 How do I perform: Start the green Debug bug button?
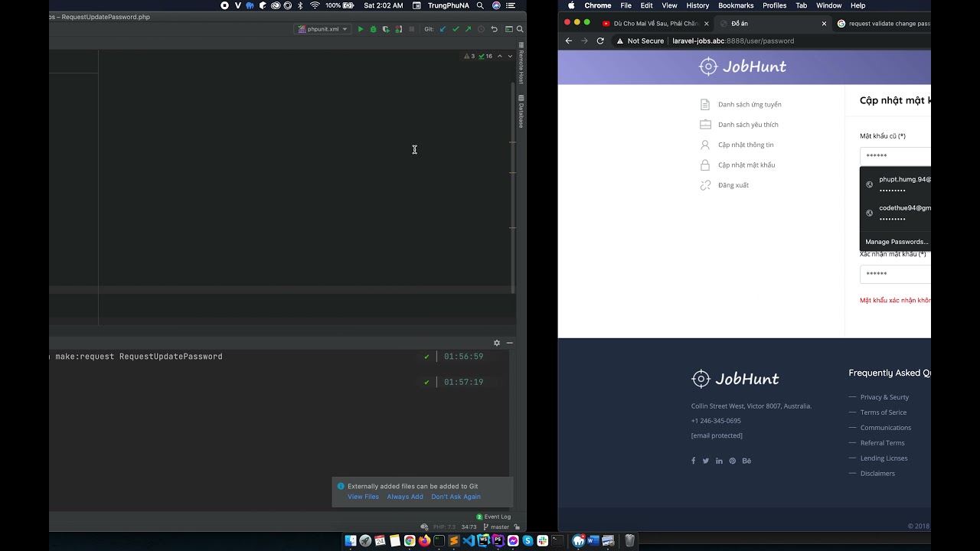coord(373,29)
